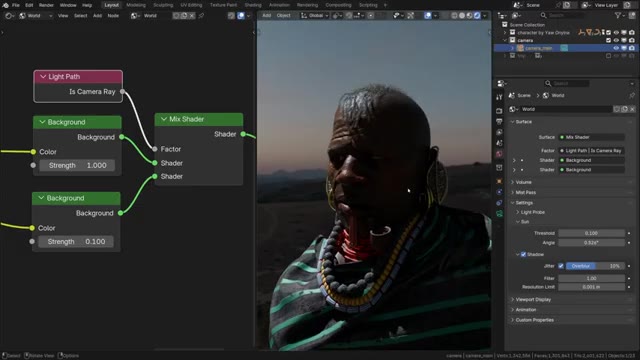
Task: Open Object Data properties tab
Action: (499, 213)
